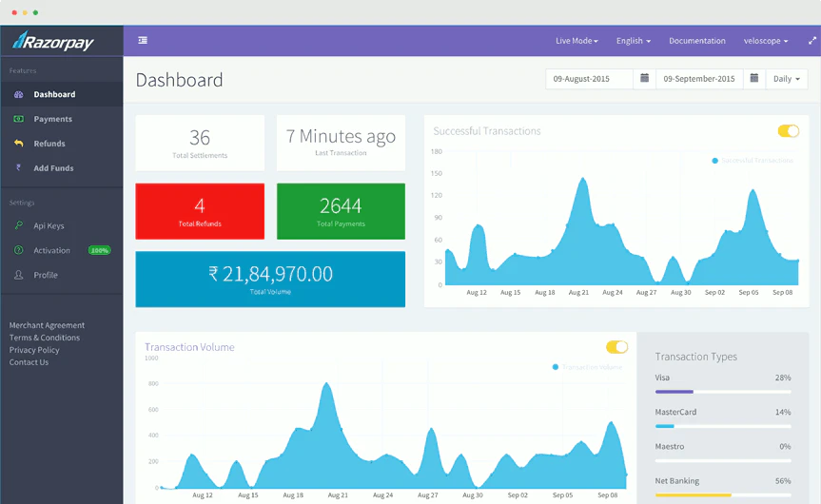821x504 pixels.
Task: Click the Maestro percentage progress bar
Action: (723, 460)
